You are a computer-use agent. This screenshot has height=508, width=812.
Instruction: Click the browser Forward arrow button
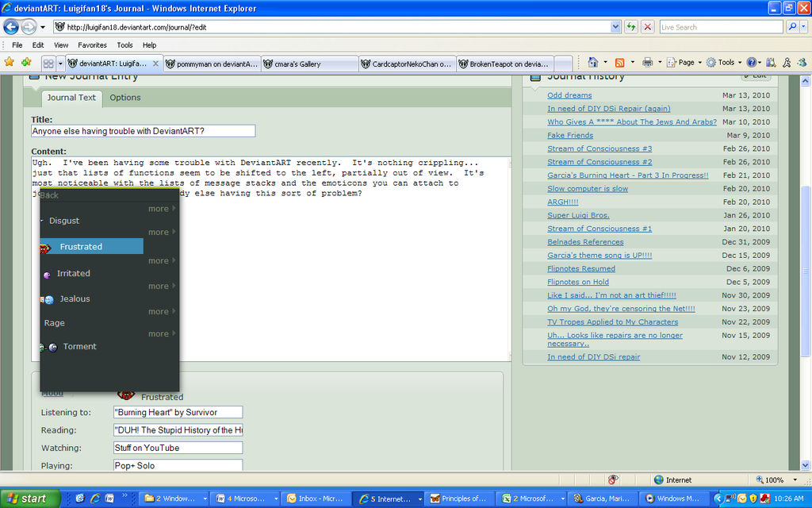point(29,26)
